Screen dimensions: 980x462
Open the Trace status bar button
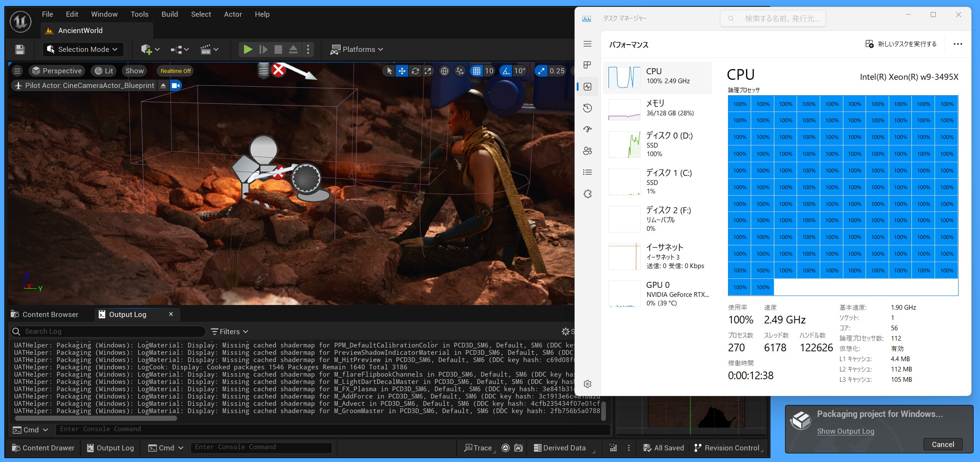pos(478,448)
